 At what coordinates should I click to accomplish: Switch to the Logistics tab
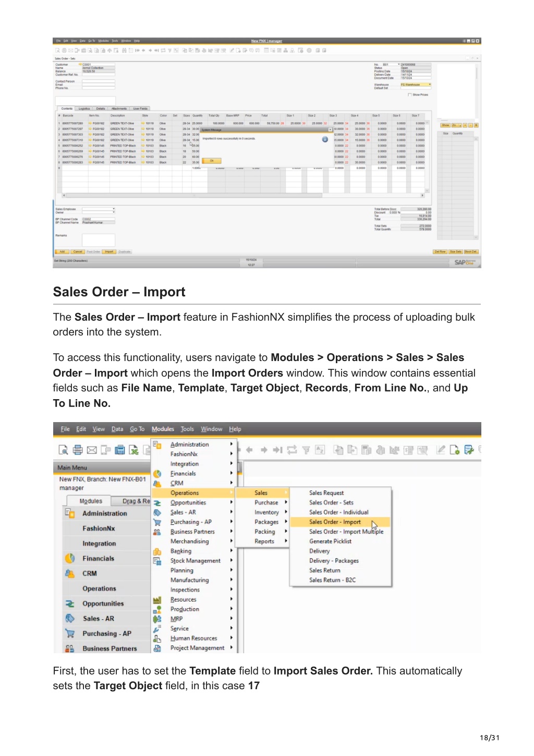[x=84, y=109]
